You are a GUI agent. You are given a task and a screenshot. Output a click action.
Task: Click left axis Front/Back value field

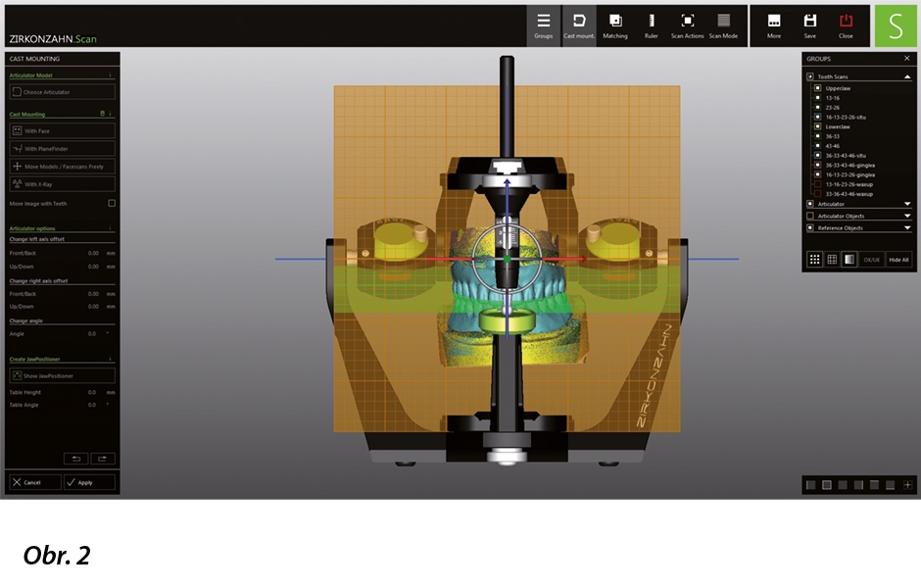pos(92,253)
